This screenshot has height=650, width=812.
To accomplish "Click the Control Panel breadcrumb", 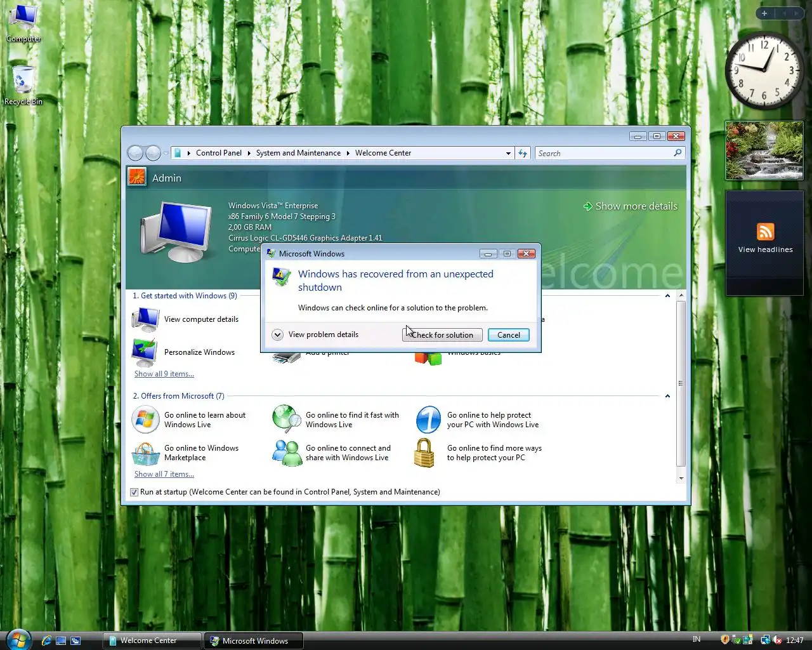I will coord(219,153).
